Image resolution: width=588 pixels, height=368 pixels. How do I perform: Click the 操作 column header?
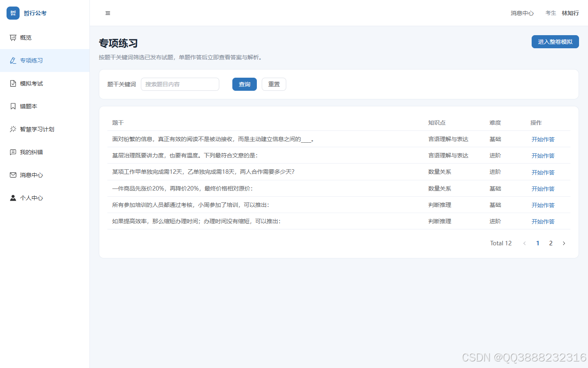pyautogui.click(x=536, y=123)
